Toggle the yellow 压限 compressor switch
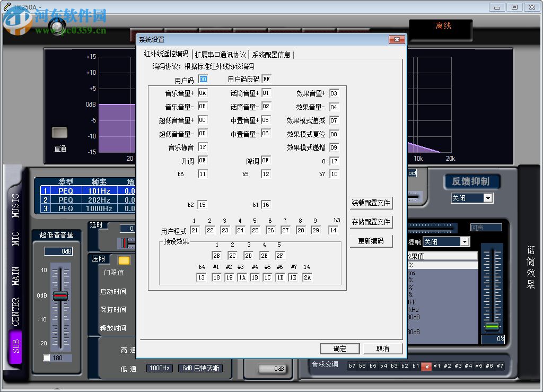This screenshot has height=392, width=543. 124,260
